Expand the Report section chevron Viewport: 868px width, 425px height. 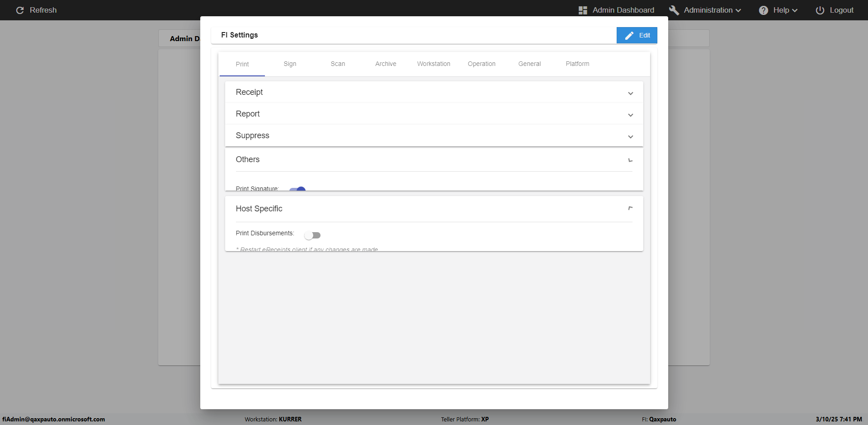pyautogui.click(x=630, y=115)
